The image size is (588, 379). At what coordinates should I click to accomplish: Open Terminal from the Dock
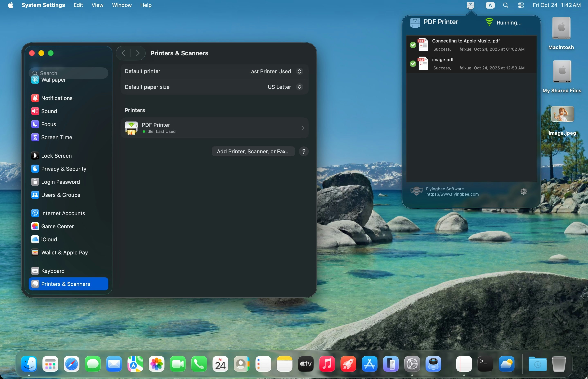(x=485, y=364)
